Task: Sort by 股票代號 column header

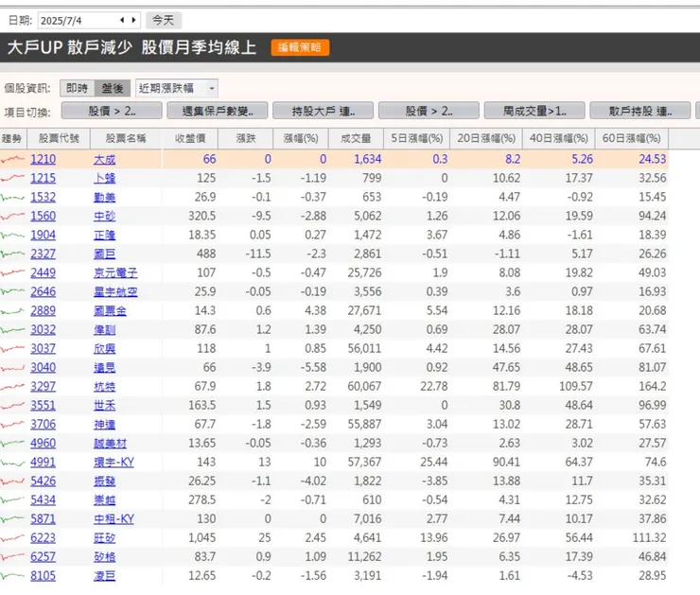Action: tap(59, 138)
